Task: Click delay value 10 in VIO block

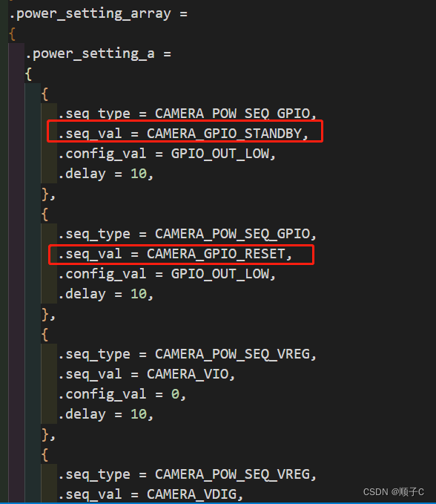Action: [x=139, y=414]
